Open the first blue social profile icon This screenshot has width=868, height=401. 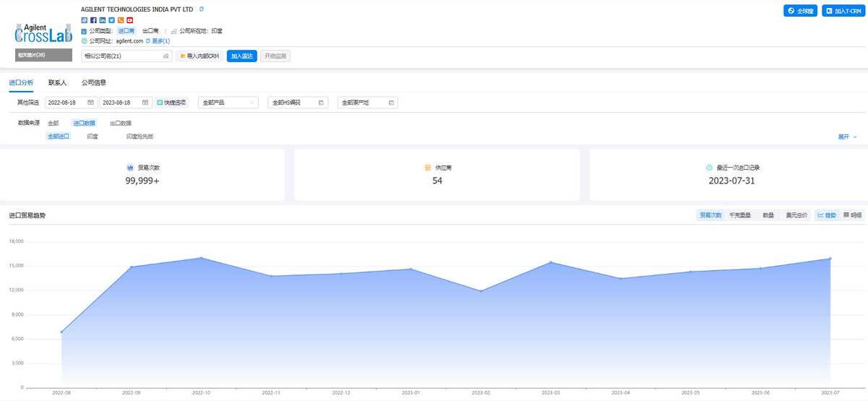coord(84,20)
